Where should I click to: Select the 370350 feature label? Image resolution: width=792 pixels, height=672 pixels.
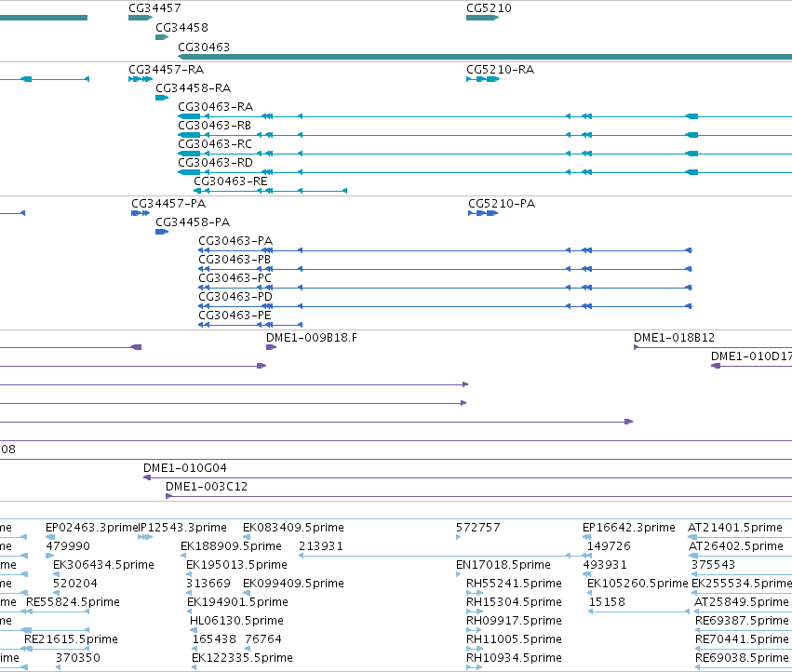(78, 658)
